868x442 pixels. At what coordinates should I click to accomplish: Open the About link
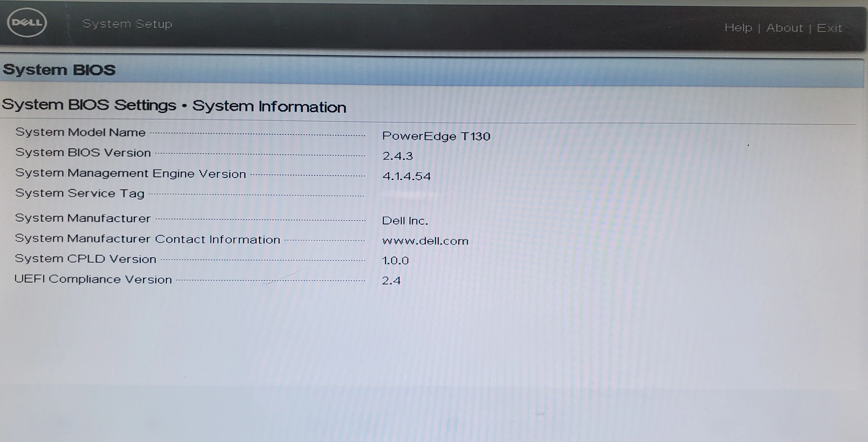[x=785, y=28]
